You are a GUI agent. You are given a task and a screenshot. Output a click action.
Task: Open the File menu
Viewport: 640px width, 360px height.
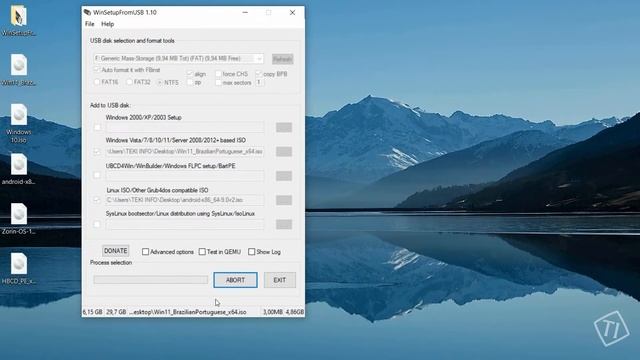(x=90, y=24)
